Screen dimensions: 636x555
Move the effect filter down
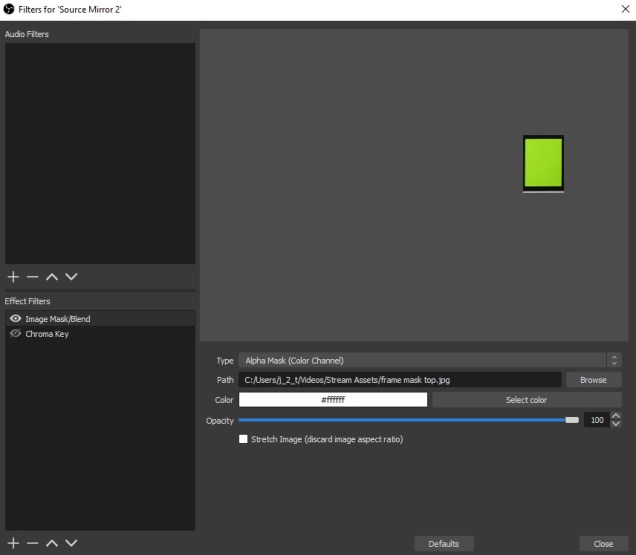pyautogui.click(x=71, y=543)
